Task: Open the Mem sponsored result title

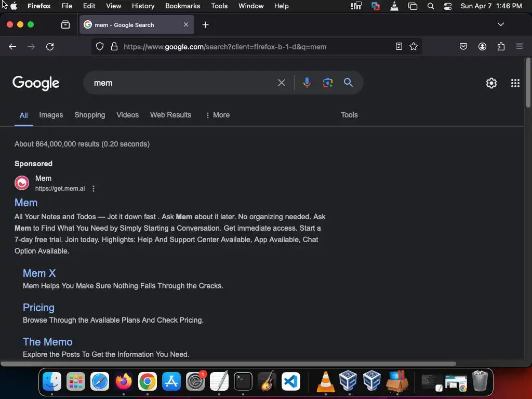Action: [26, 203]
